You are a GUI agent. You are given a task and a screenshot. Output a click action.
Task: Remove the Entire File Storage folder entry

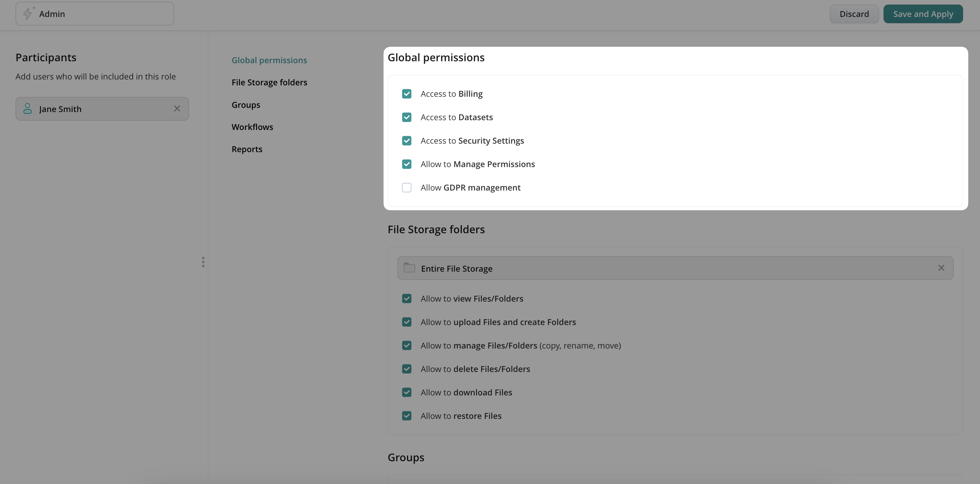point(941,268)
